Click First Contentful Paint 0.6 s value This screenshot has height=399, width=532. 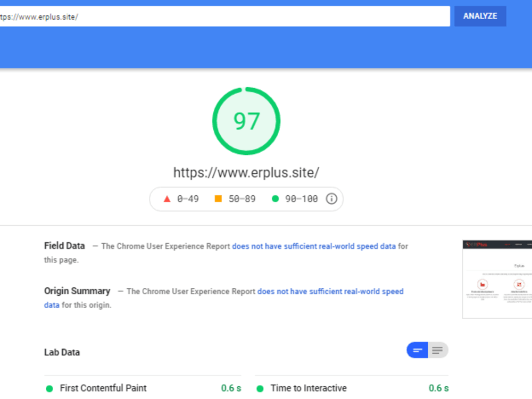pos(231,388)
